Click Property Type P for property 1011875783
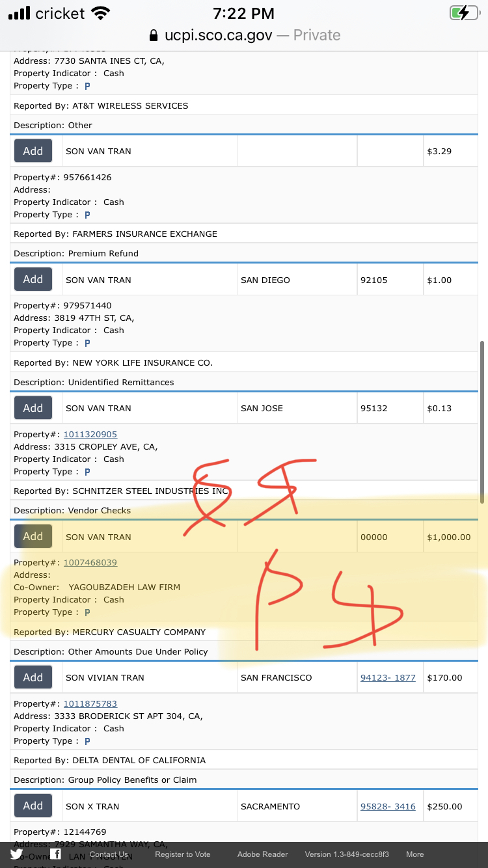The image size is (488, 868). (x=87, y=741)
